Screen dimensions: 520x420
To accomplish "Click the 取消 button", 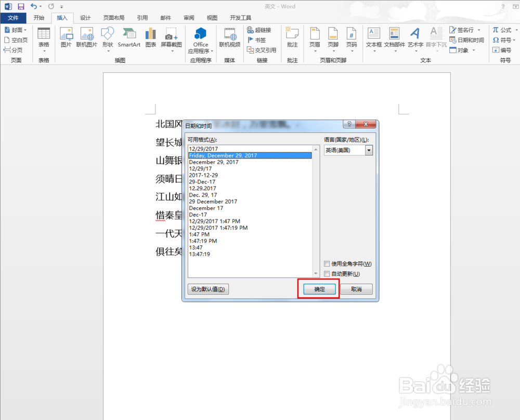I will click(357, 289).
